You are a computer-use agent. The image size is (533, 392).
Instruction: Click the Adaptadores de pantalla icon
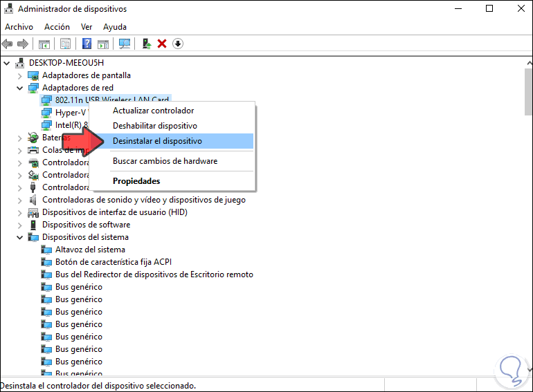[x=33, y=75]
